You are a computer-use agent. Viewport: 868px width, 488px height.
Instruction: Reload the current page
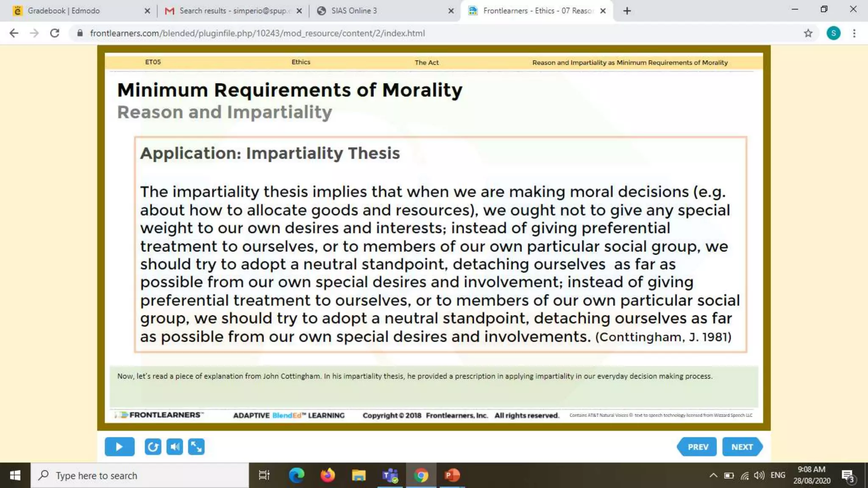click(55, 33)
